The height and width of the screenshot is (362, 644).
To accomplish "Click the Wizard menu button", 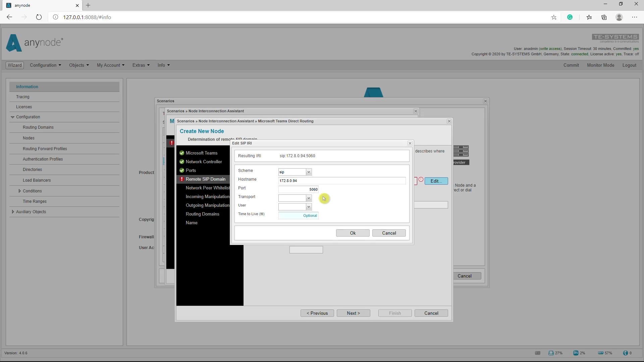I will 15,65.
